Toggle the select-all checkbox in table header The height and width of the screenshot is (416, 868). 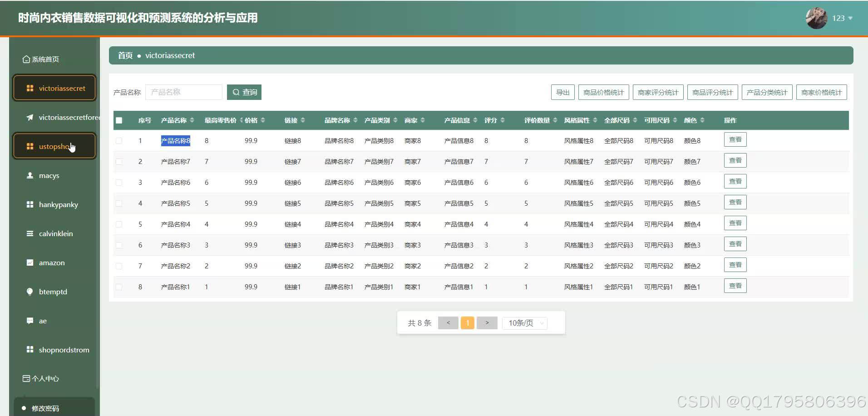(119, 120)
